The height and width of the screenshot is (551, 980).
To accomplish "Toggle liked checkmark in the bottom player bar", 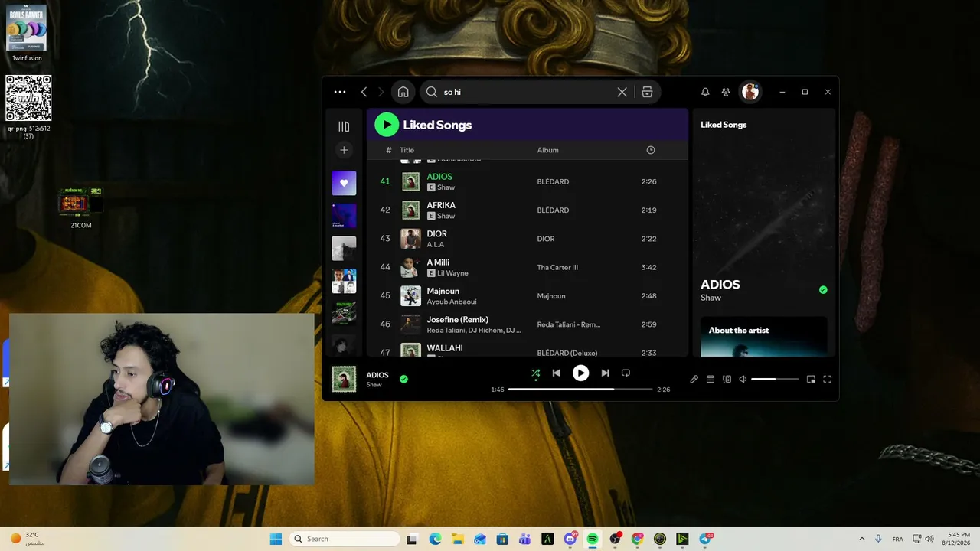I will pos(403,379).
